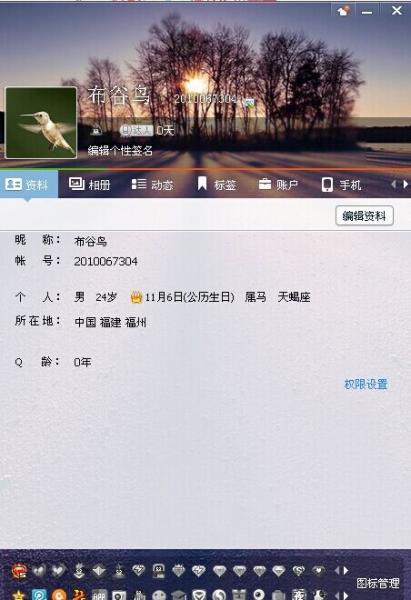
Task: Open the 权限设置 (permissions) link
Action: pyautogui.click(x=366, y=384)
